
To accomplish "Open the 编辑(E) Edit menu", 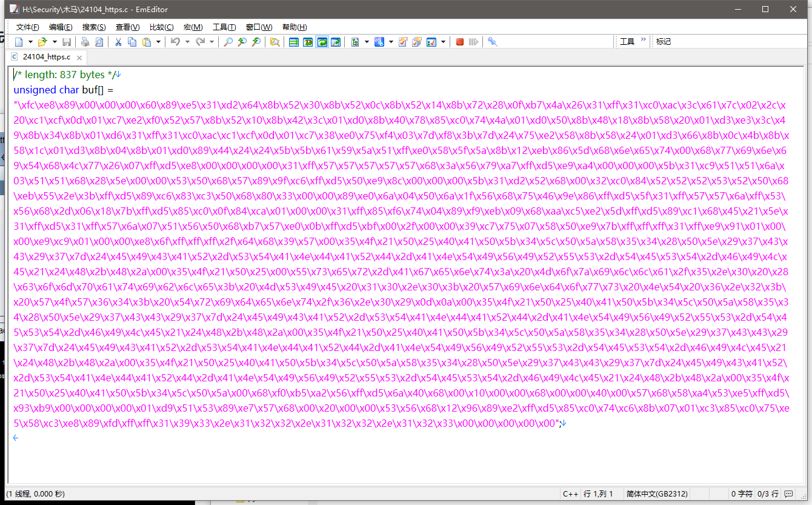I will tap(61, 27).
